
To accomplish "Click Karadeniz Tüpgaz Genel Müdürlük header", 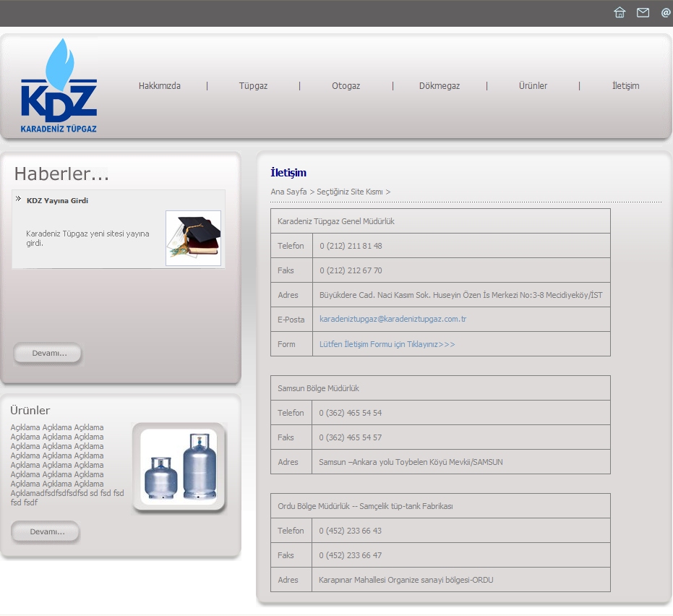I will 440,221.
